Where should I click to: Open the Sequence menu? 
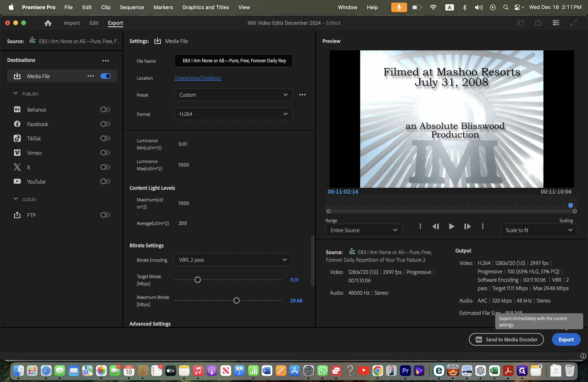pos(132,7)
